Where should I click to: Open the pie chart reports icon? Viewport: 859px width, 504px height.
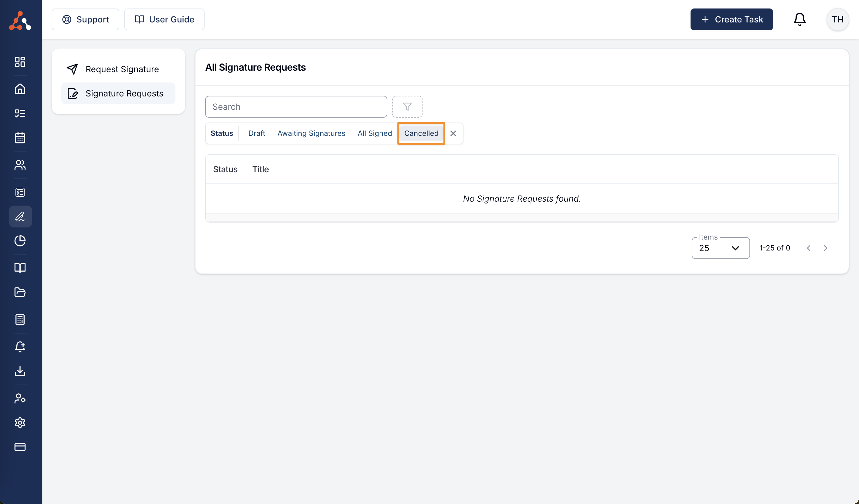[20, 240]
